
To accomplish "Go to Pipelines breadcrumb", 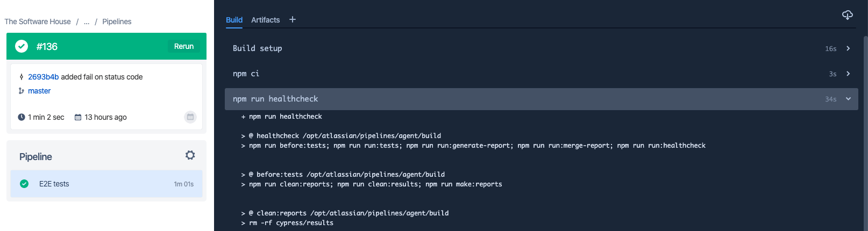I will coord(117,21).
